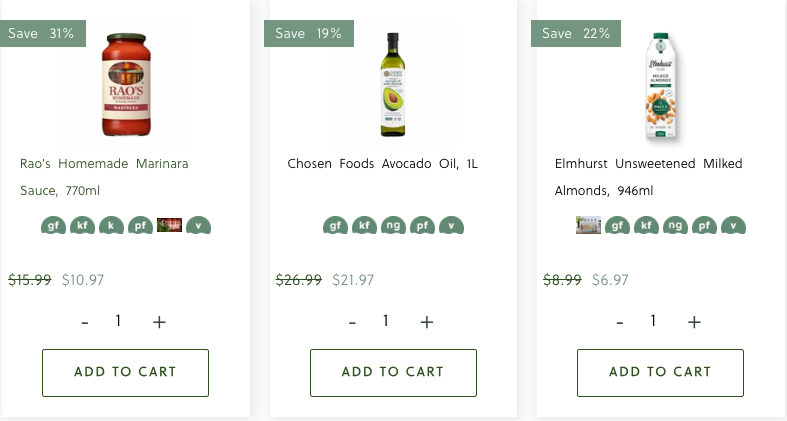Add Rao's Marinara Sauce to cart
This screenshot has height=421, width=787.
[125, 372]
